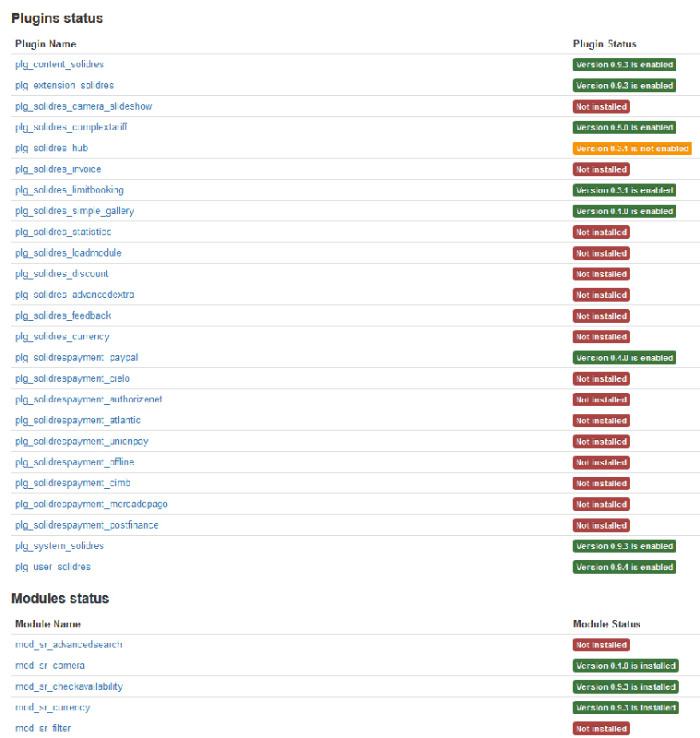
Task: Open the mod_sr_camera module link
Action: 50,665
